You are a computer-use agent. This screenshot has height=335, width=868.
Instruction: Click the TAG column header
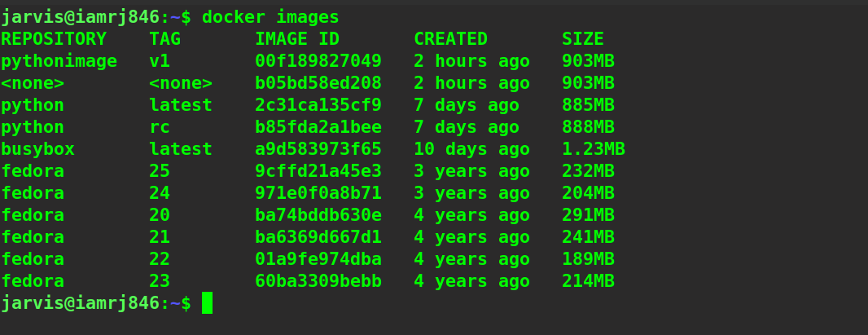165,39
